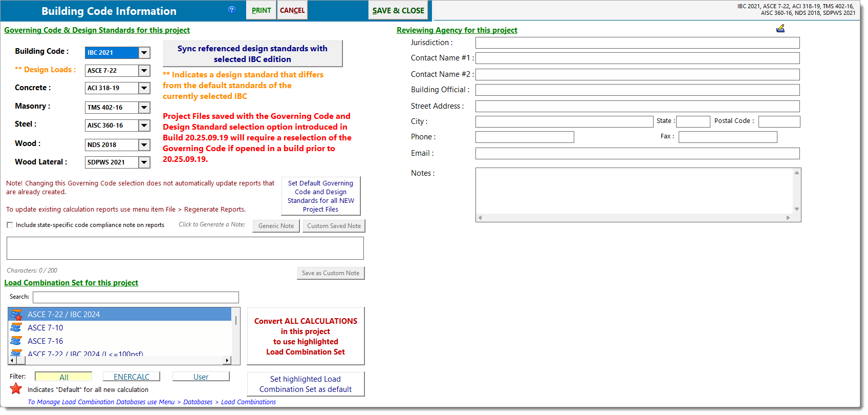Set highlighted Load Combination Set as default
Viewport: 868px width, 415px height.
pyautogui.click(x=306, y=384)
